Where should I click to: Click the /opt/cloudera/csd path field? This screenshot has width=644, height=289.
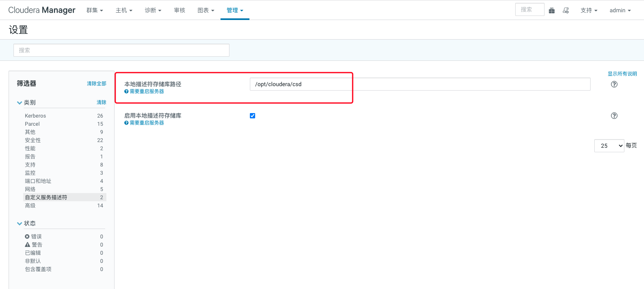[x=420, y=84]
